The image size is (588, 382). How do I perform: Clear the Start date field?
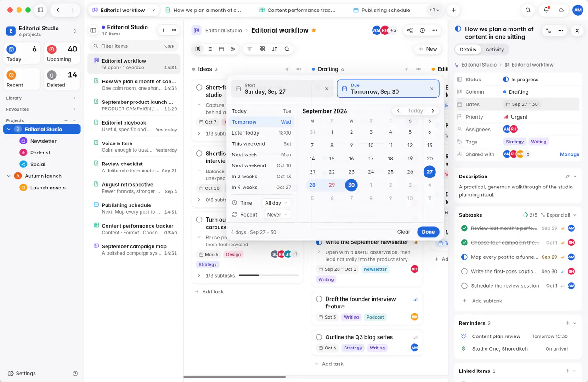(x=327, y=89)
